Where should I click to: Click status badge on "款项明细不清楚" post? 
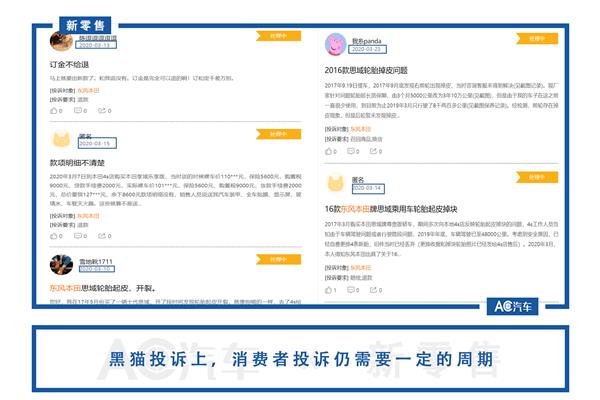tap(279, 134)
